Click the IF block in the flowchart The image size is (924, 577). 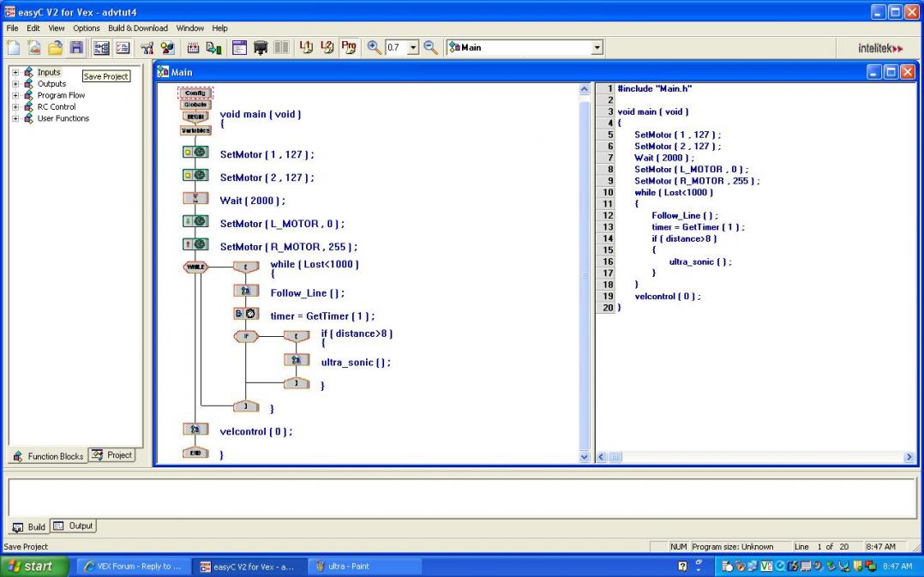(246, 336)
